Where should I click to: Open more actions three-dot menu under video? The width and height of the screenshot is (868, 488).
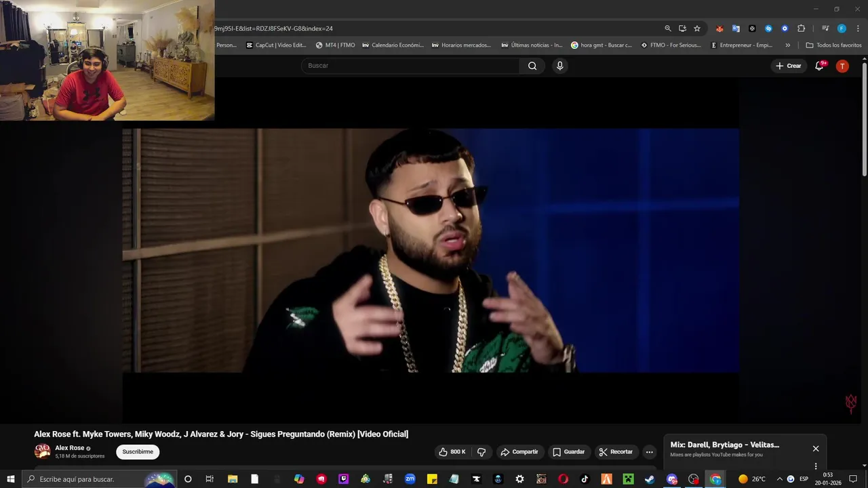click(x=649, y=452)
